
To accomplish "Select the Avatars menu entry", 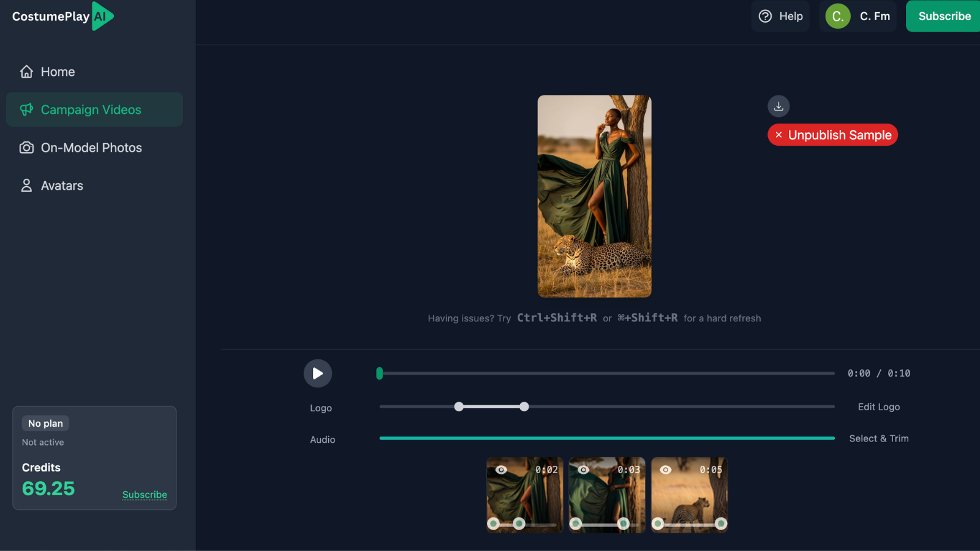I will (62, 186).
